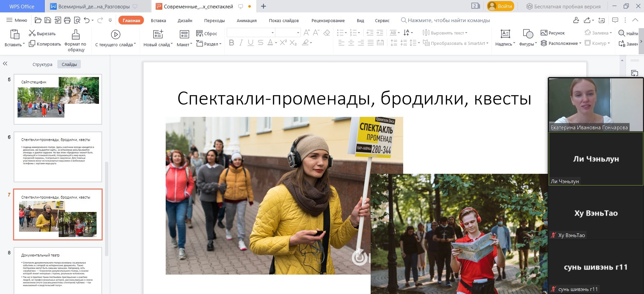Expand the Расположение arrange dropdown
Screen dimensions: 644x294
pyautogui.click(x=580, y=44)
